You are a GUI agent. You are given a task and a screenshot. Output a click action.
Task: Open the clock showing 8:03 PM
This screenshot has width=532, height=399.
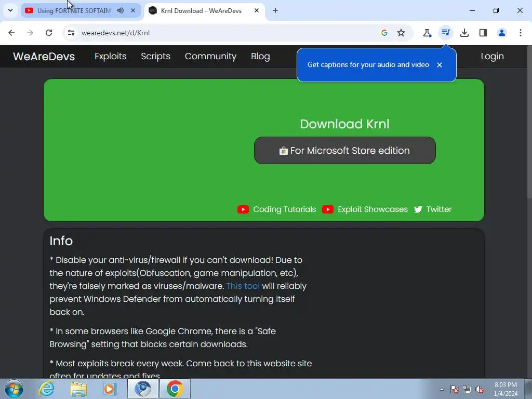point(506,389)
